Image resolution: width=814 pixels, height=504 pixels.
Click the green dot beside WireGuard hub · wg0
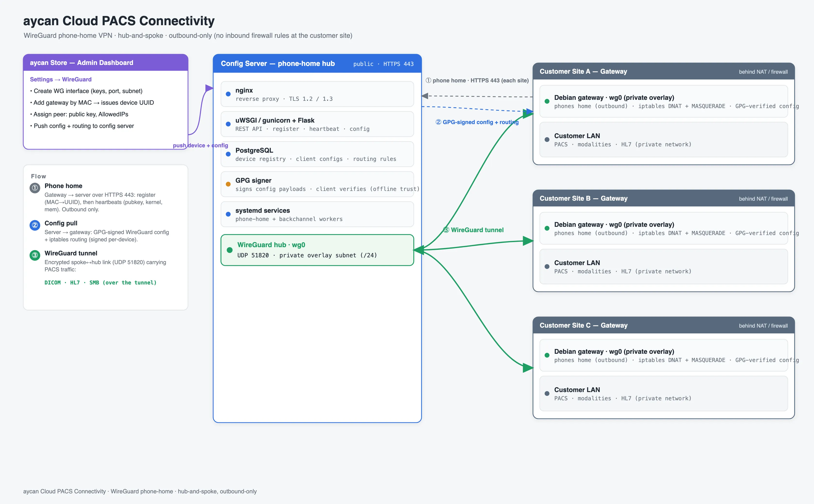pos(230,250)
